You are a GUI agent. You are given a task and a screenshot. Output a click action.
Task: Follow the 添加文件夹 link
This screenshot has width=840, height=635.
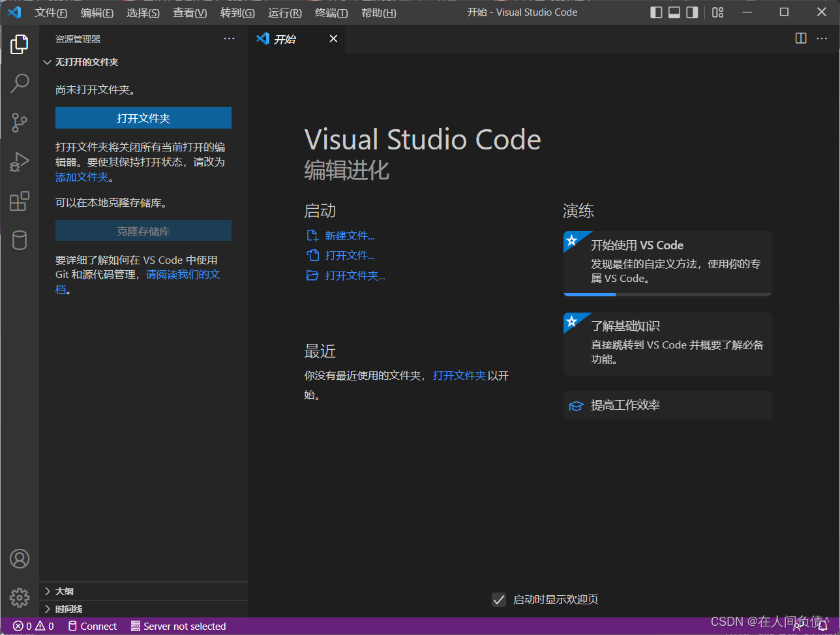[82, 177]
